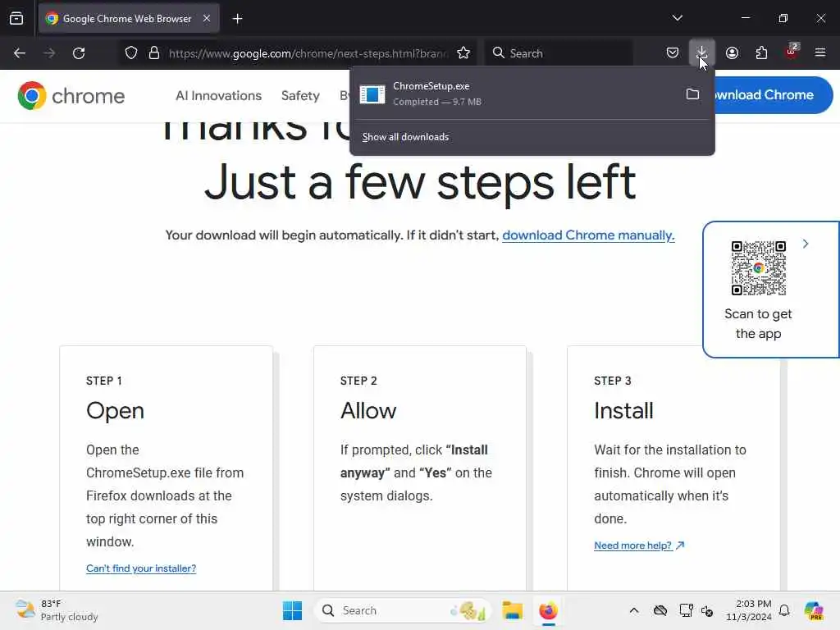
Task: Click the Firefox taskbar icon
Action: pos(548,610)
